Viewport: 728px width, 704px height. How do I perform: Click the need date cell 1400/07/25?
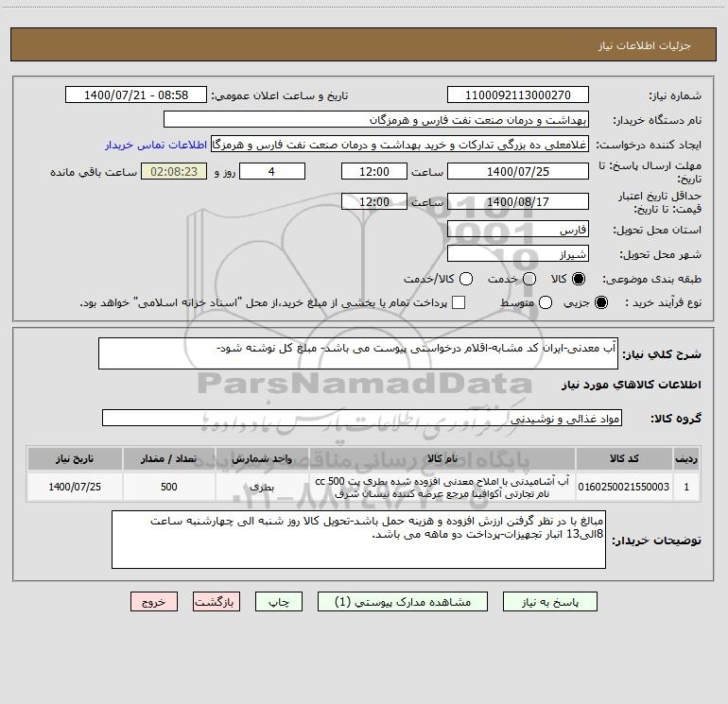pyautogui.click(x=75, y=487)
